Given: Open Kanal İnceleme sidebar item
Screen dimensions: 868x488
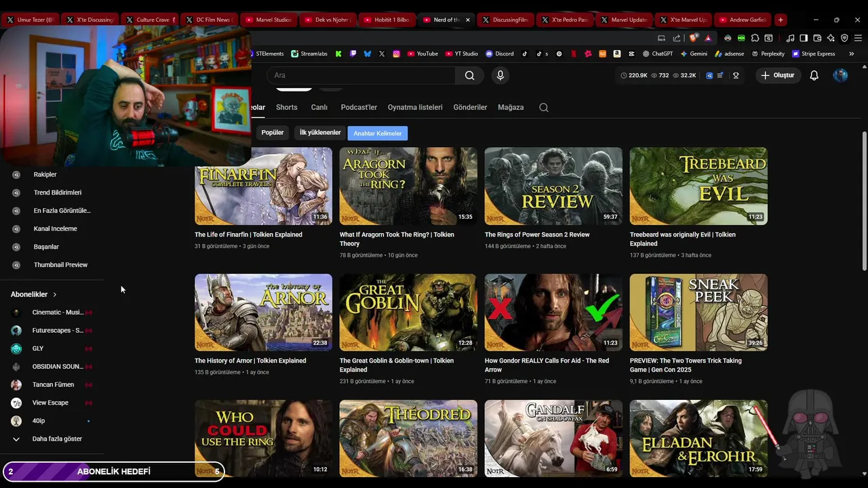Looking at the screenshot, I should point(55,228).
